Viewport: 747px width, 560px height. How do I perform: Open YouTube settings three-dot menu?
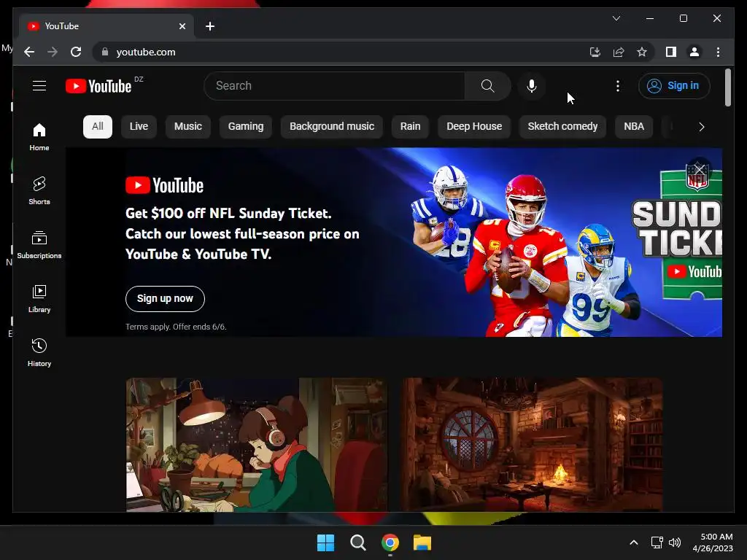click(617, 86)
